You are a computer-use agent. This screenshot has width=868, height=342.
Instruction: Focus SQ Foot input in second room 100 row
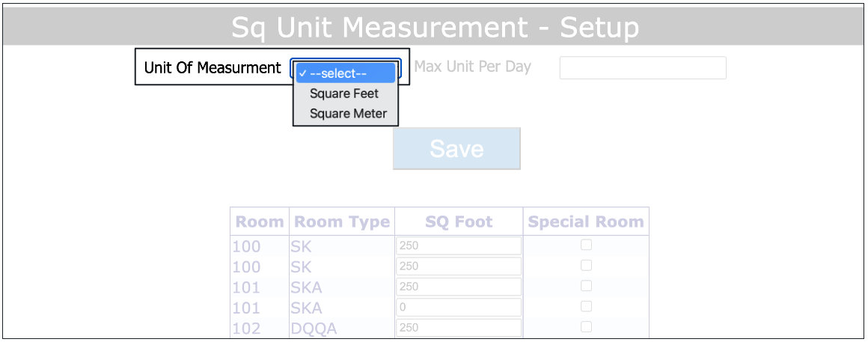458,266
